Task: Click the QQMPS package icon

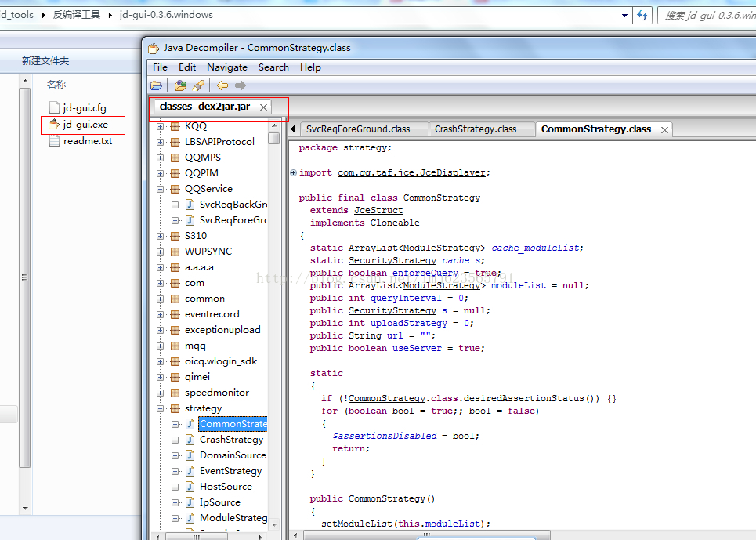Action: tap(175, 158)
